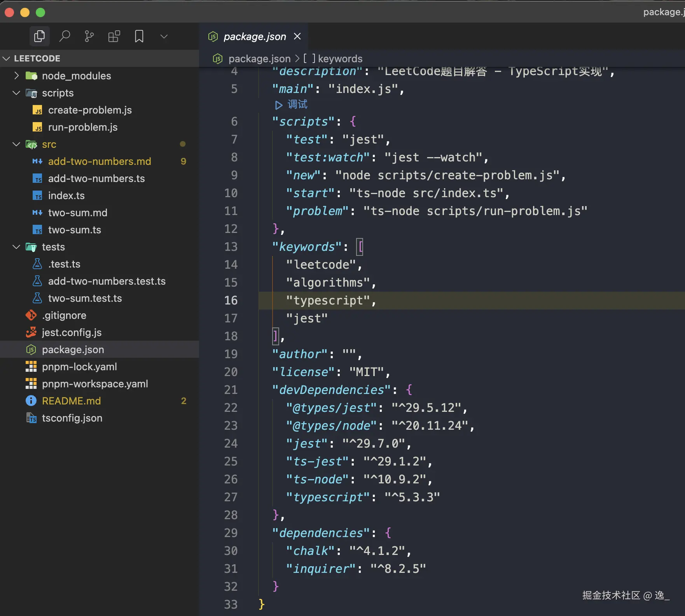685x616 pixels.
Task: Open the Search view icon
Action: 65,37
